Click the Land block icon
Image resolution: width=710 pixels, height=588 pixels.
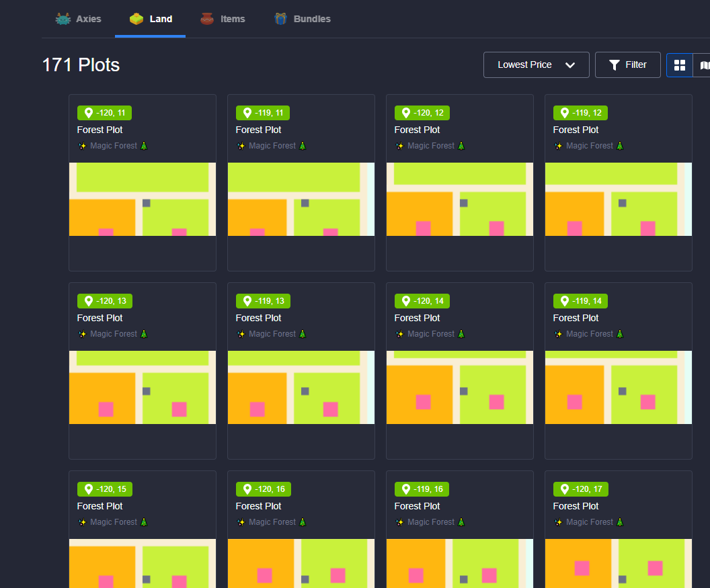coord(136,19)
